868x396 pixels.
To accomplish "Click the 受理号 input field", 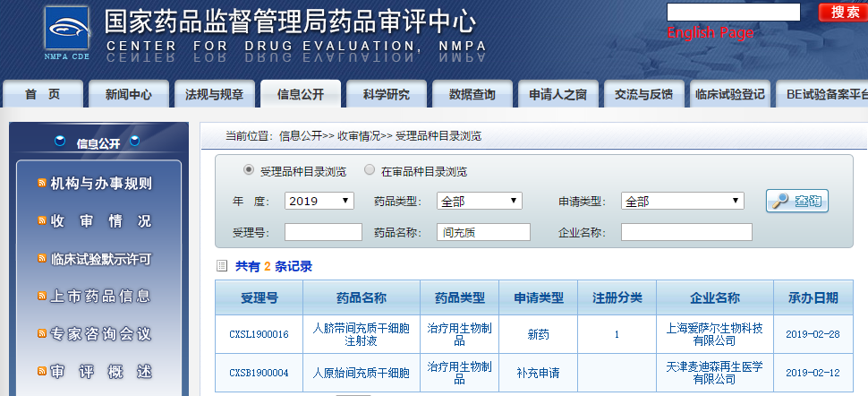I will (322, 233).
